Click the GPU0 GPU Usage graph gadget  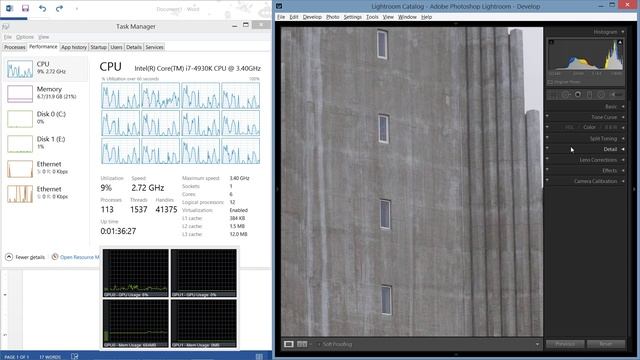coord(136,273)
